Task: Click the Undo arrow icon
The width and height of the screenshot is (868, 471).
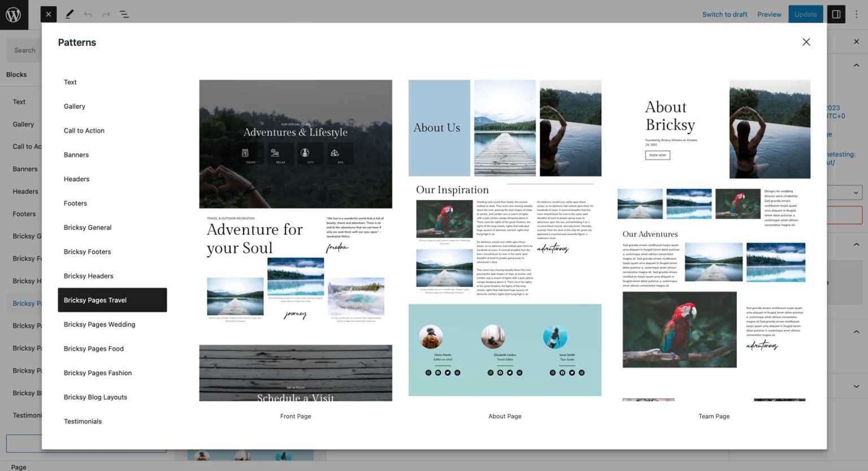Action: [88, 14]
